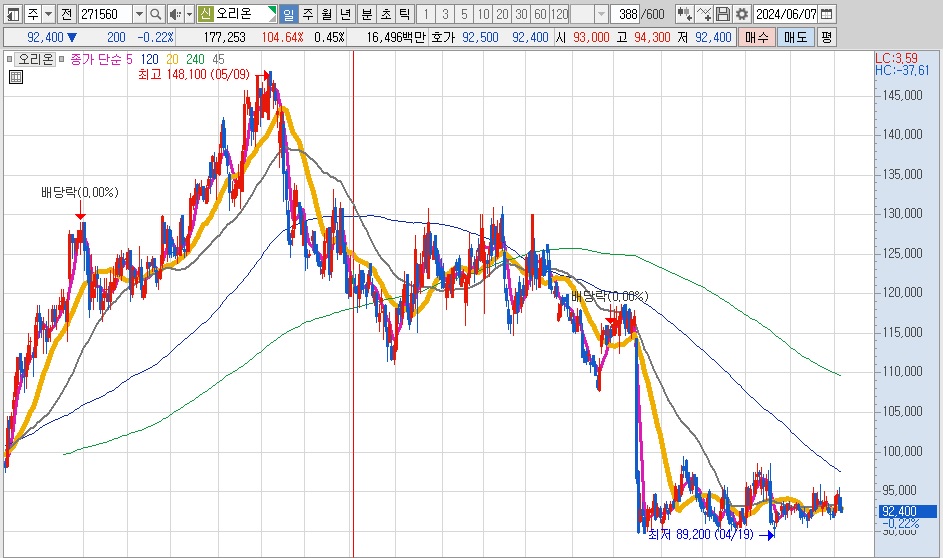Switch to the 초 second chart
Image resolution: width=943 pixels, height=558 pixels.
tap(386, 14)
